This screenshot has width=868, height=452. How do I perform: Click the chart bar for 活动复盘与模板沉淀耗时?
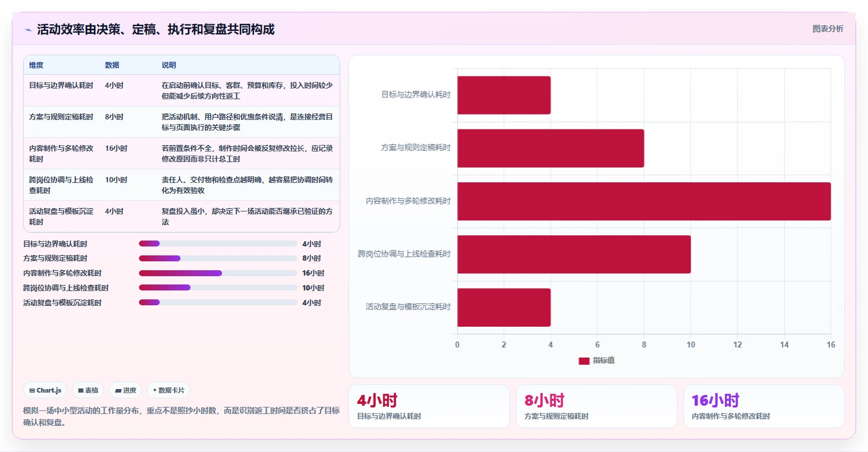click(x=504, y=307)
